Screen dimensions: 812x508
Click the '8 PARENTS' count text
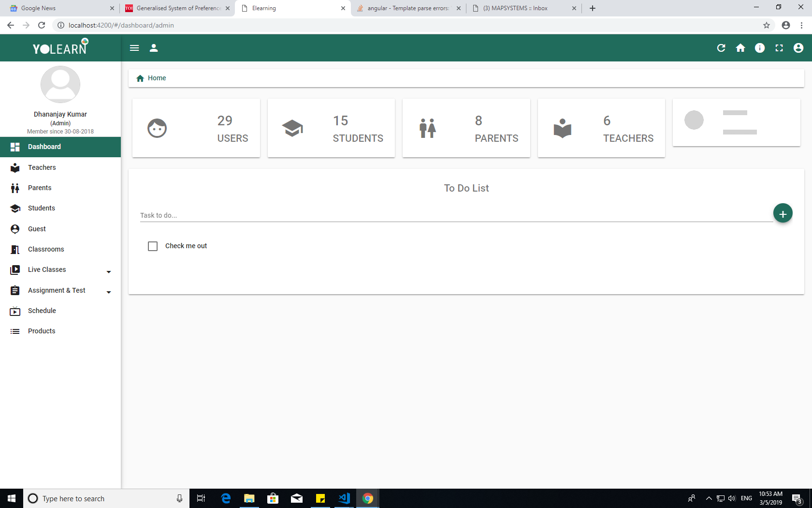(496, 129)
